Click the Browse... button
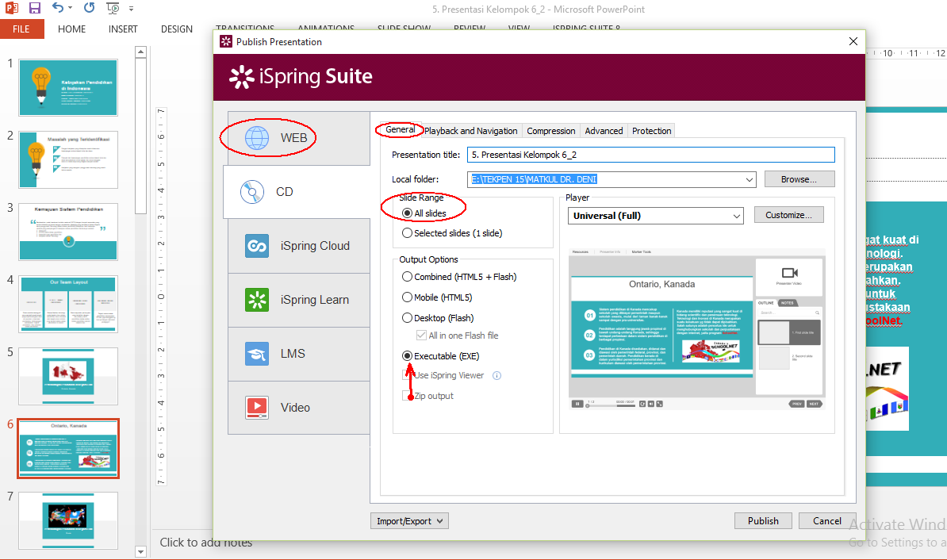Image resolution: width=947 pixels, height=560 pixels. (799, 179)
